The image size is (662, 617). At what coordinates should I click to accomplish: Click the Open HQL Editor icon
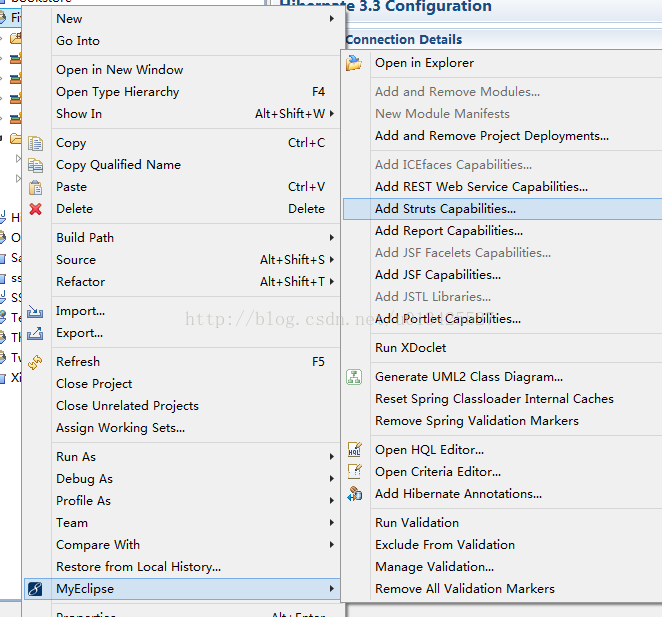click(x=354, y=450)
